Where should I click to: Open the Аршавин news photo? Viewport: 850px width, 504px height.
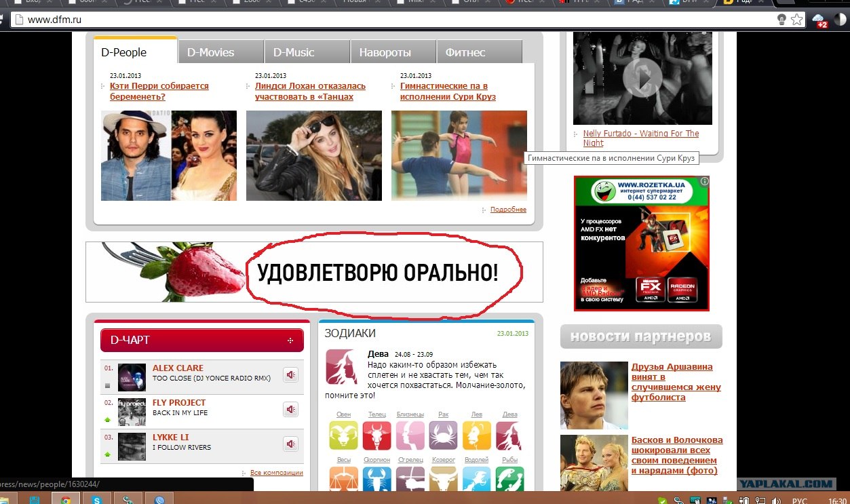point(594,395)
